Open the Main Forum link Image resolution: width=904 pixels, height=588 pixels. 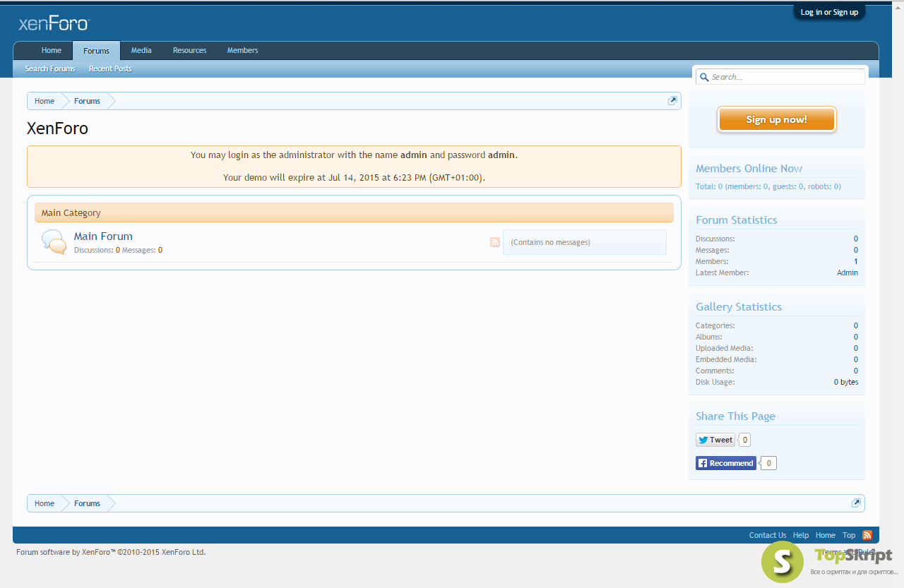(103, 236)
